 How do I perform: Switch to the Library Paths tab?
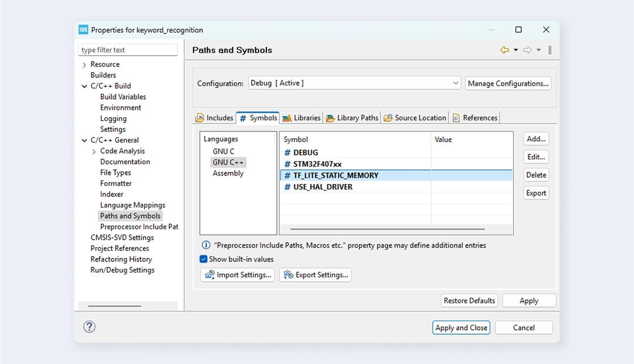click(x=352, y=118)
